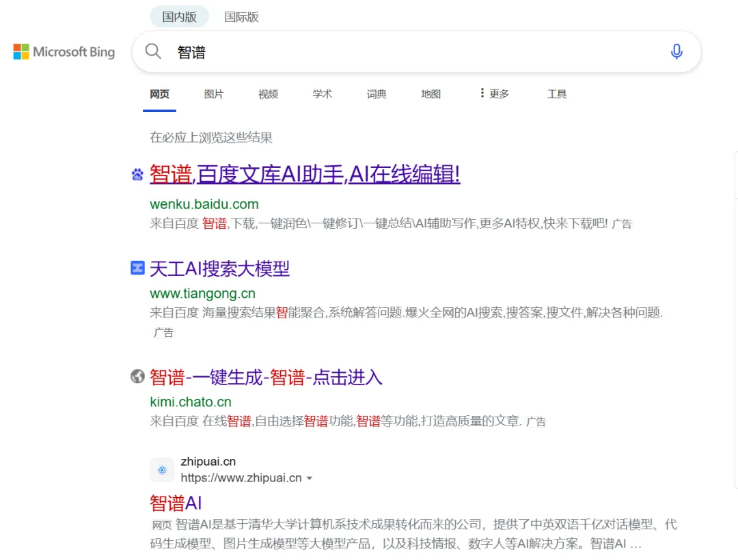The height and width of the screenshot is (560, 738).
Task: Click the description starting 来自百度 海量搜索结果
Action: tap(406, 313)
